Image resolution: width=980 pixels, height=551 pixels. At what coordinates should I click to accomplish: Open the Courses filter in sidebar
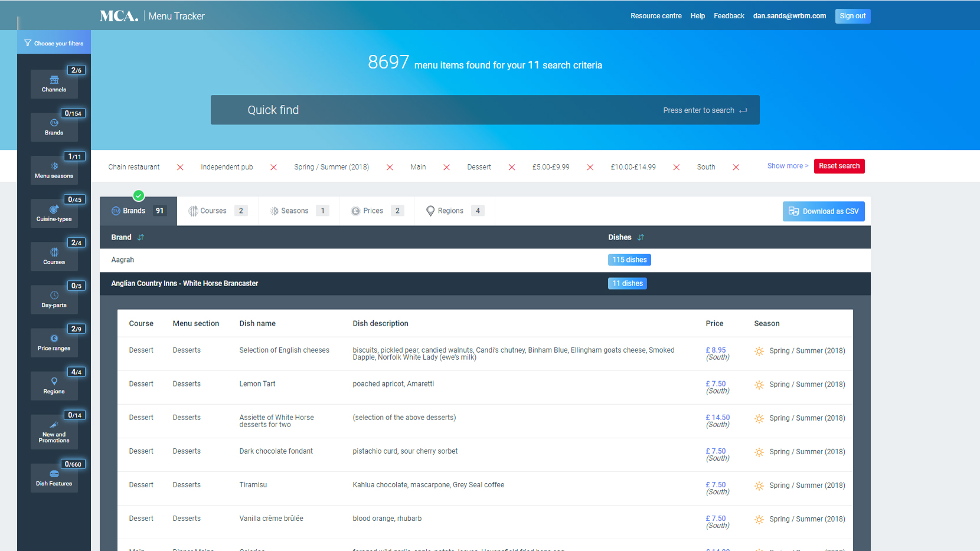coord(54,256)
